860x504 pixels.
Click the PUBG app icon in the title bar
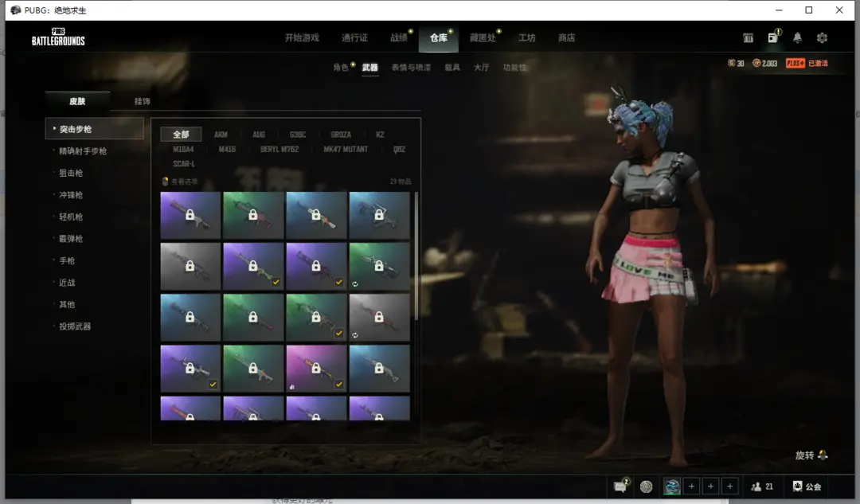tap(15, 10)
